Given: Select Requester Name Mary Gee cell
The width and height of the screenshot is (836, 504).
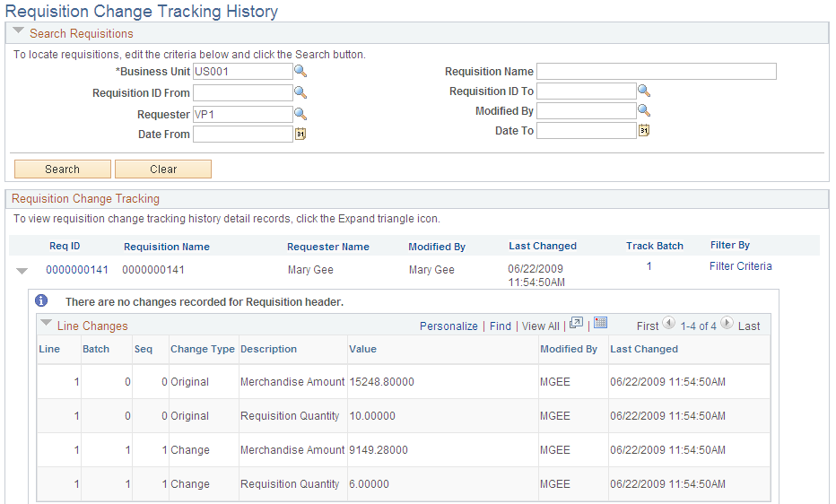Looking at the screenshot, I should (x=310, y=270).
